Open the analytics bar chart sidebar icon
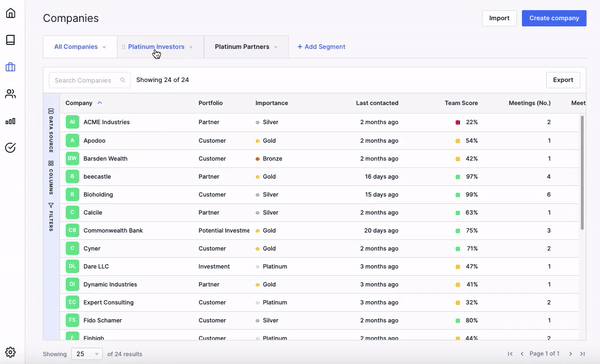This screenshot has width=600, height=364. [x=10, y=121]
